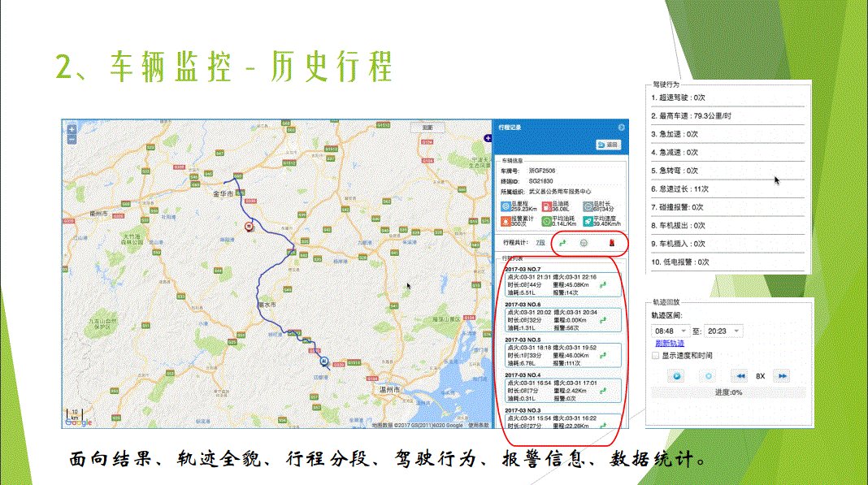Click the 返回 back button
This screenshot has height=485, width=868.
[609, 145]
